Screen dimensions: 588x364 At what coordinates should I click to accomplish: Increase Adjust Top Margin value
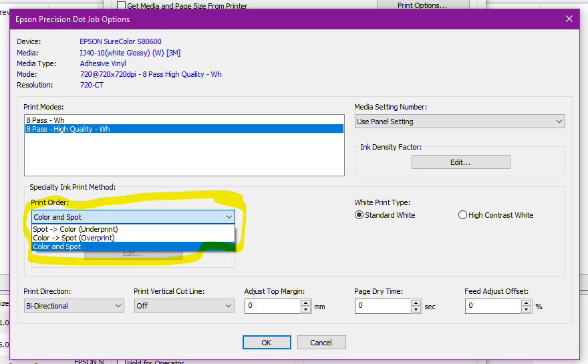(306, 303)
